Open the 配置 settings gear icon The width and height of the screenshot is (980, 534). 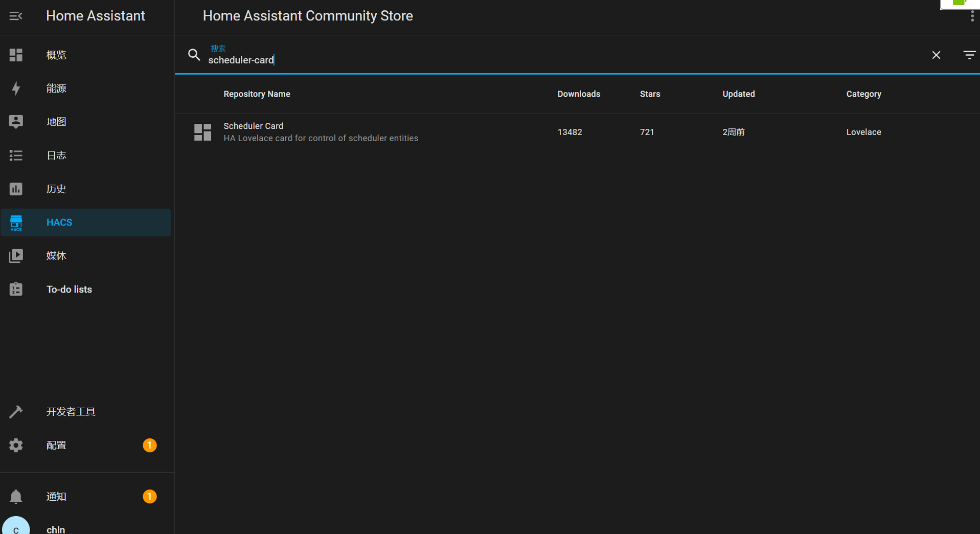point(16,445)
